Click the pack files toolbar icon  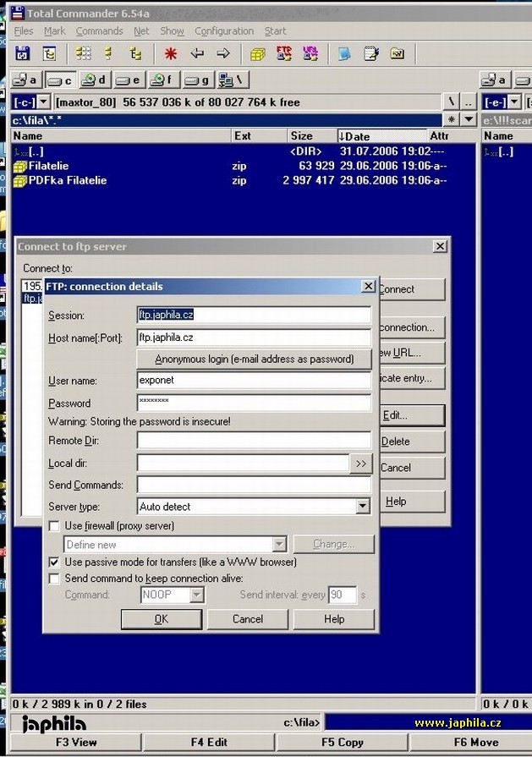point(258,53)
